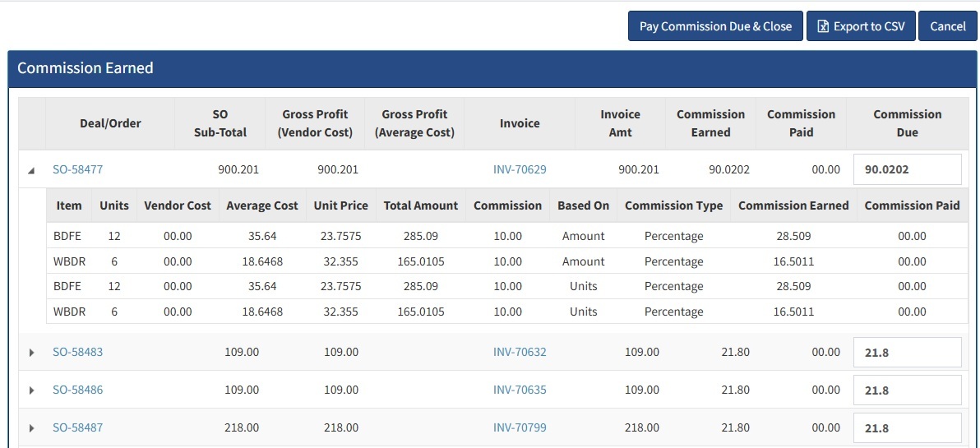Expand the SO-58487 row
This screenshot has width=980, height=448.
[x=32, y=428]
